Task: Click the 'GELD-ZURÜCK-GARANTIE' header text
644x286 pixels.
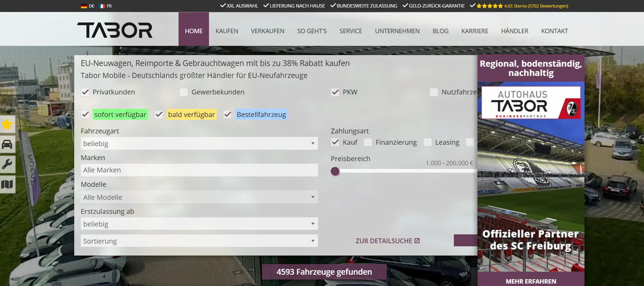Action: click(437, 6)
